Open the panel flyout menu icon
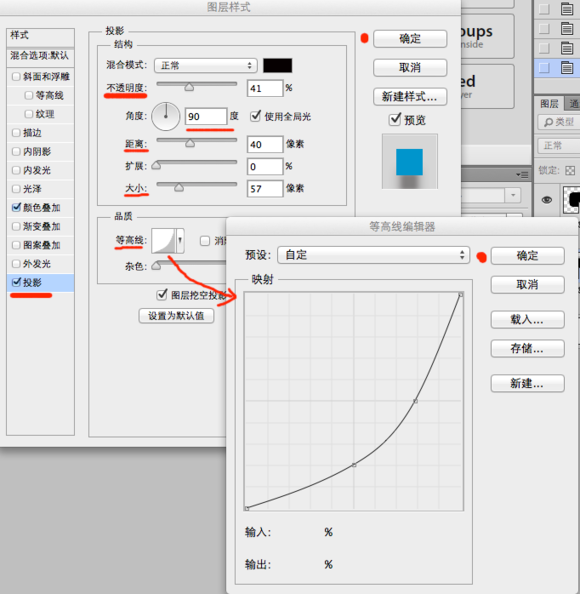This screenshot has height=594, width=580. 522,175
